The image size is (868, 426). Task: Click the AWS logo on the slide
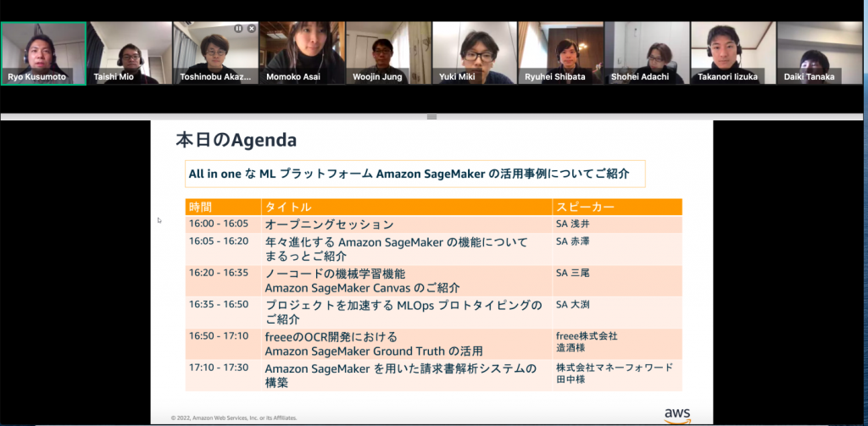[x=677, y=416]
